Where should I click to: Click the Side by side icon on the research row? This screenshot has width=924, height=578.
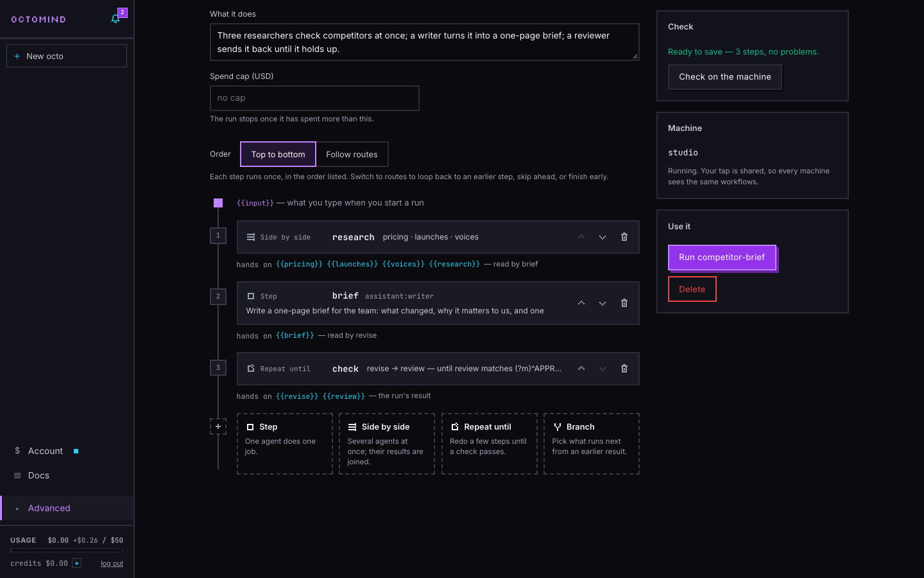tap(251, 237)
